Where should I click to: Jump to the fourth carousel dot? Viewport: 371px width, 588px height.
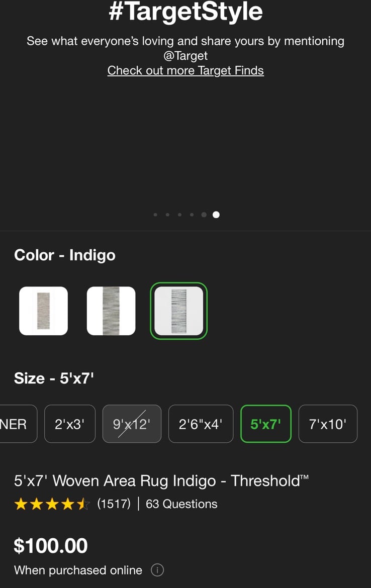[192, 215]
